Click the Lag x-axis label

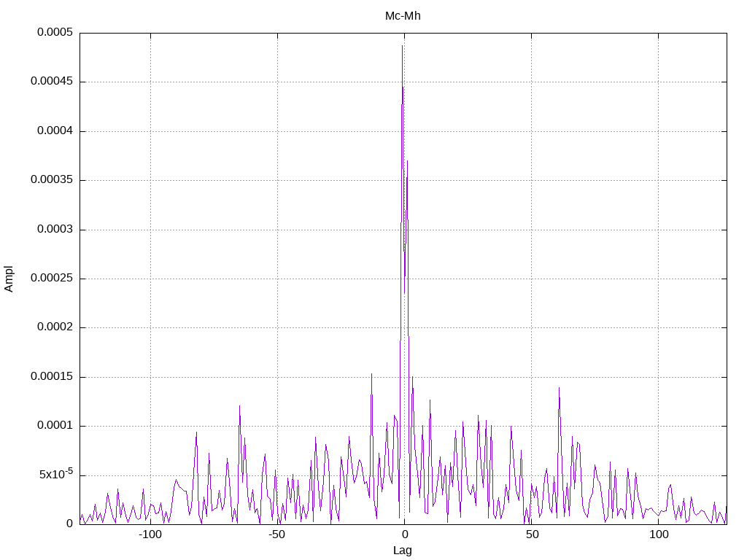403,551
